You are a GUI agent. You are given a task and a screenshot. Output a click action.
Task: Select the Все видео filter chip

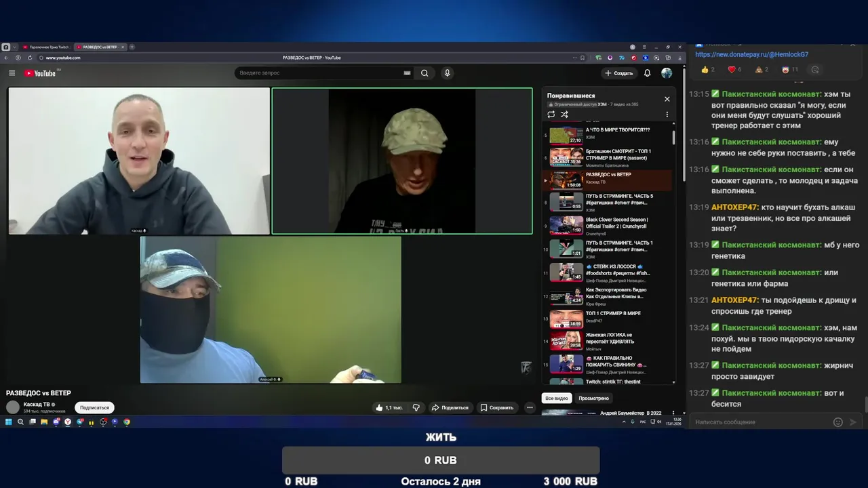pyautogui.click(x=557, y=399)
